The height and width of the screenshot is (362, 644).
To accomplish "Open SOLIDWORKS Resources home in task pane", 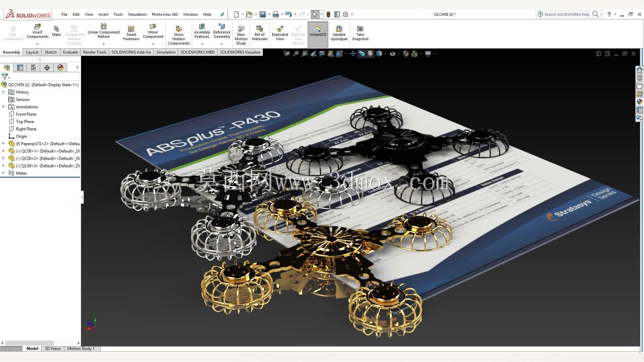I will (640, 70).
